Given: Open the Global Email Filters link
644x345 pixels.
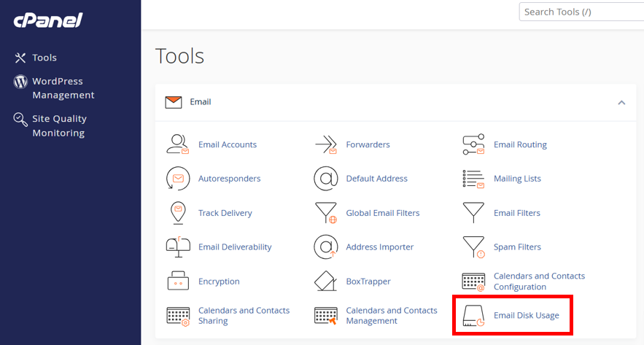Looking at the screenshot, I should click(382, 213).
